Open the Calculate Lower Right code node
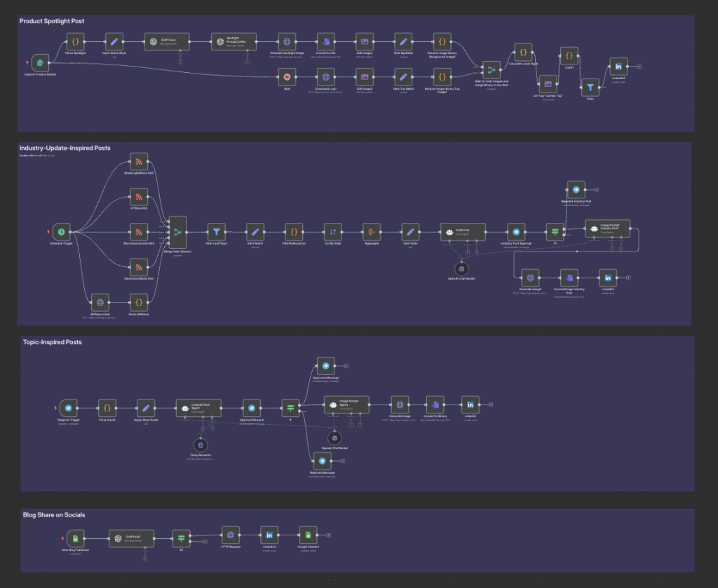Screen dimensions: 718x588 523,53
